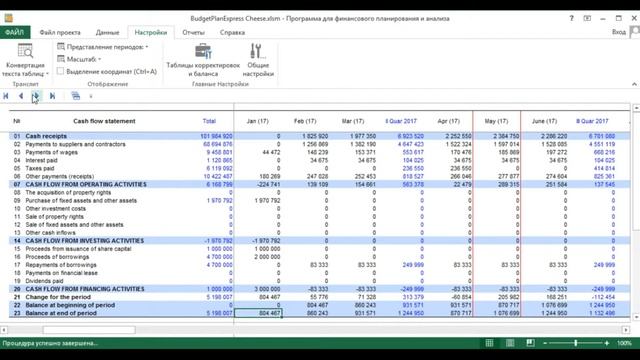Click the Вход sign-in link
Image resolution: width=640 pixels, height=360 pixels.
619,32
